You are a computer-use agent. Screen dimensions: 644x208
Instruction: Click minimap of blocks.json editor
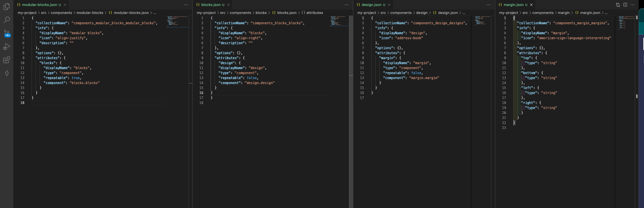339,21
